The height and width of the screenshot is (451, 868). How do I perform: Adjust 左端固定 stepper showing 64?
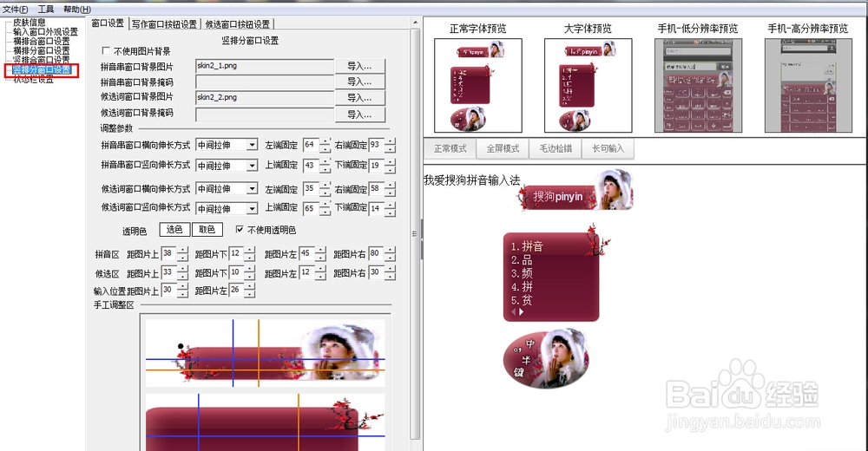325,145
